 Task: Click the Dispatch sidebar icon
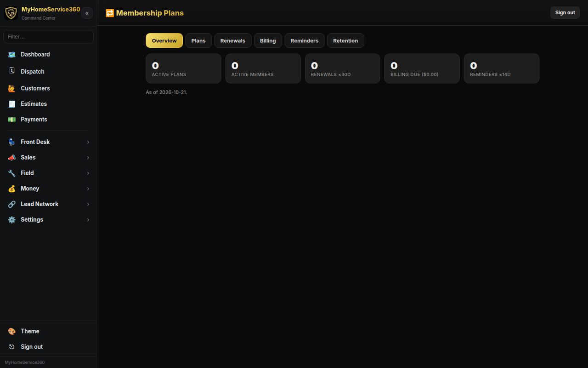12,71
